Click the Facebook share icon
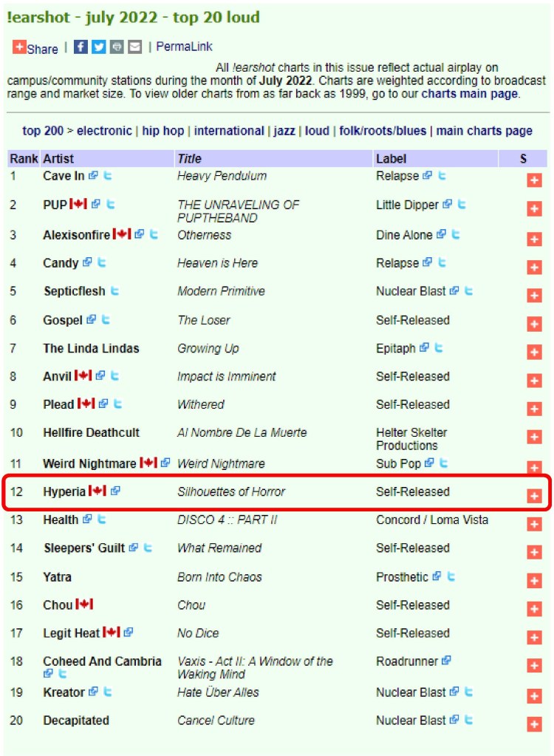 tap(81, 47)
